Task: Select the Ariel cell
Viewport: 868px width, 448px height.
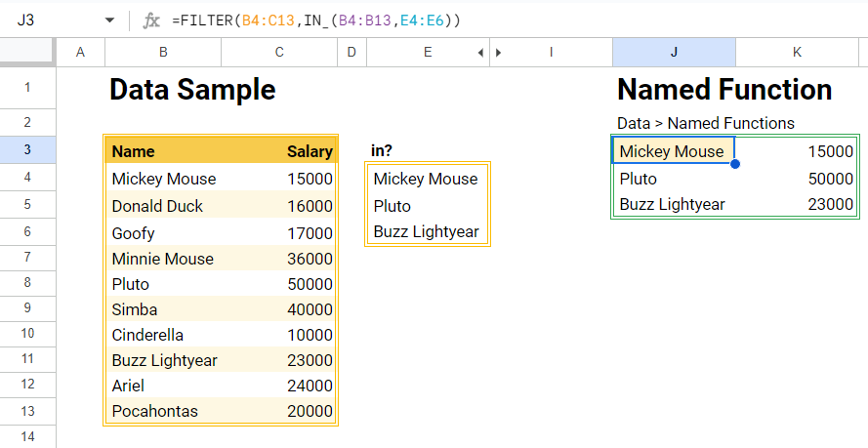Action: 163,386
